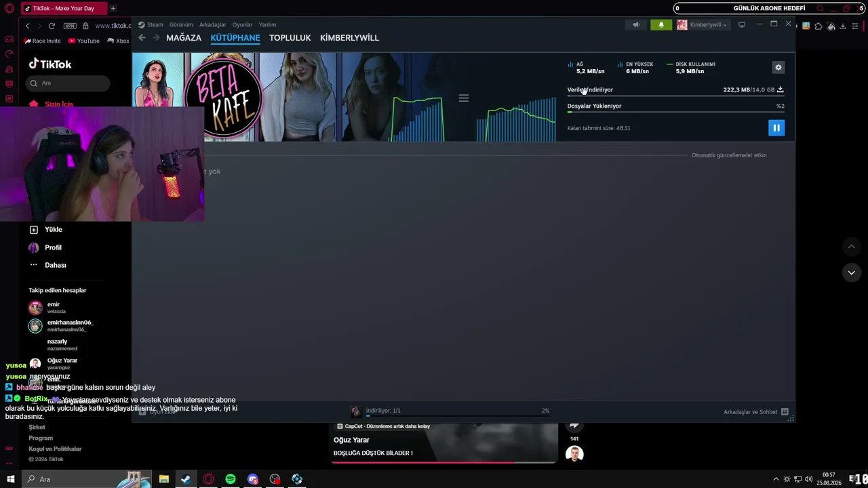868x488 pixels.
Task: Open TikTok Yükle upload page
Action: pos(45,230)
